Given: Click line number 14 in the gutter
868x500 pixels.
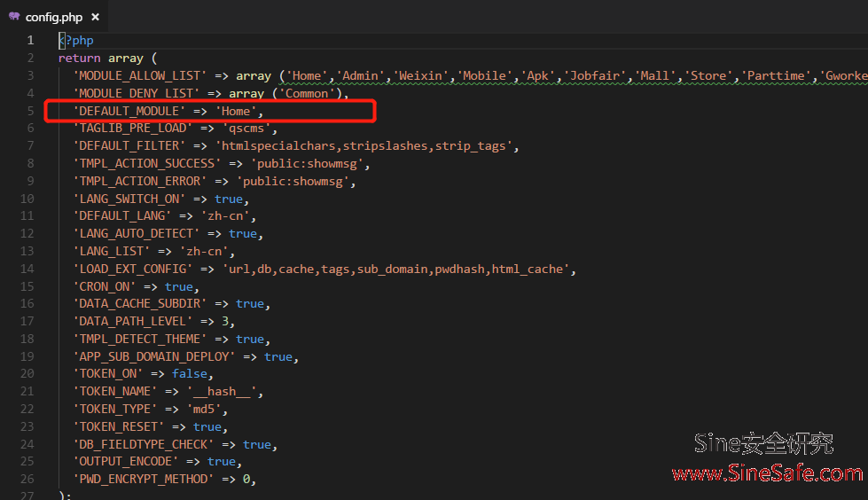Looking at the screenshot, I should [x=27, y=270].
